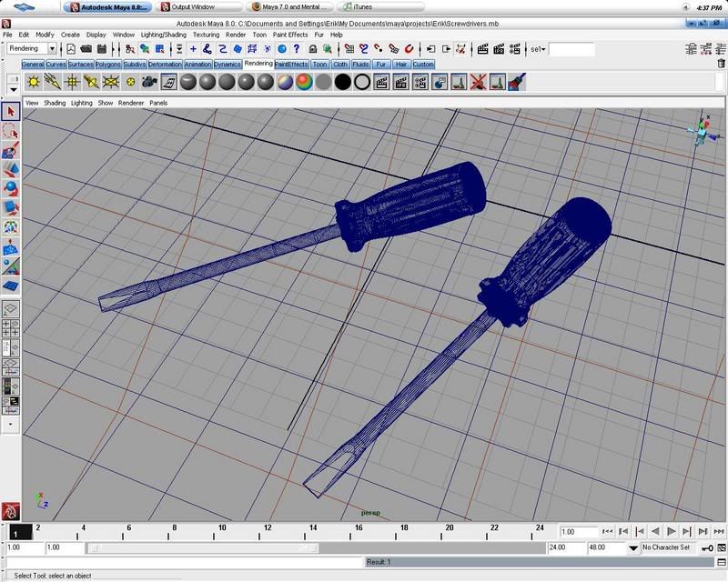Image resolution: width=728 pixels, height=582 pixels.
Task: Activate the Scale tool
Action: 11,208
